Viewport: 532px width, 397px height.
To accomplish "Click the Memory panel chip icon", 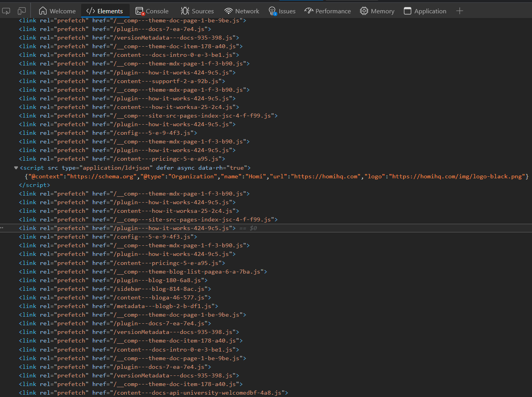I will point(364,11).
